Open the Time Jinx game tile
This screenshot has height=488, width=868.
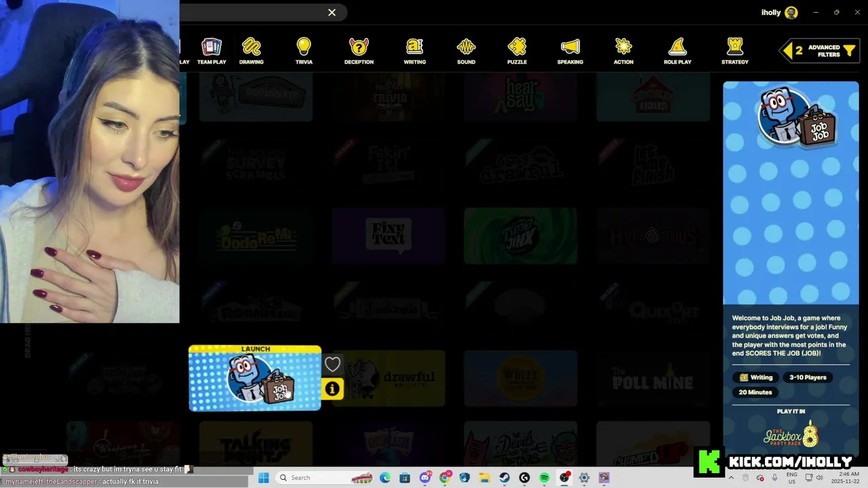click(x=520, y=235)
